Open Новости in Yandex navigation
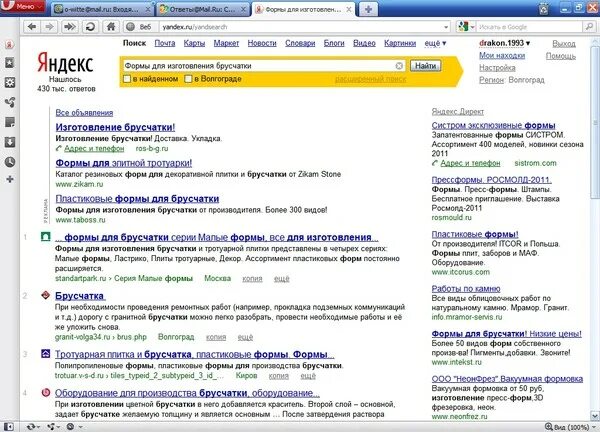 coord(262,43)
